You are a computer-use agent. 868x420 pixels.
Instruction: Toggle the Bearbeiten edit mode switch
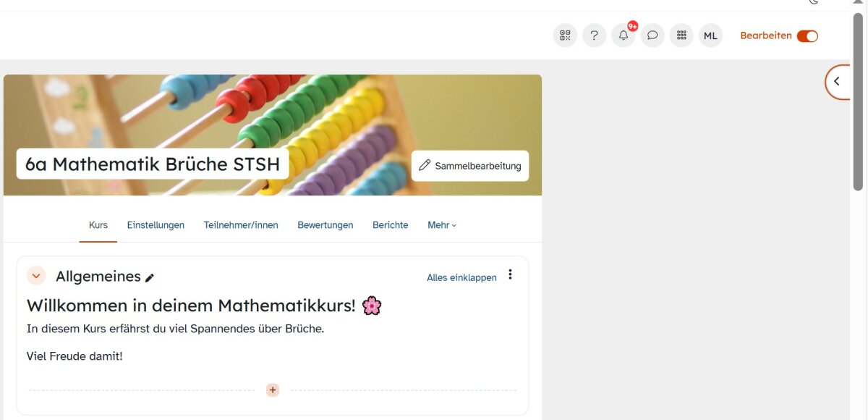pyautogui.click(x=807, y=36)
